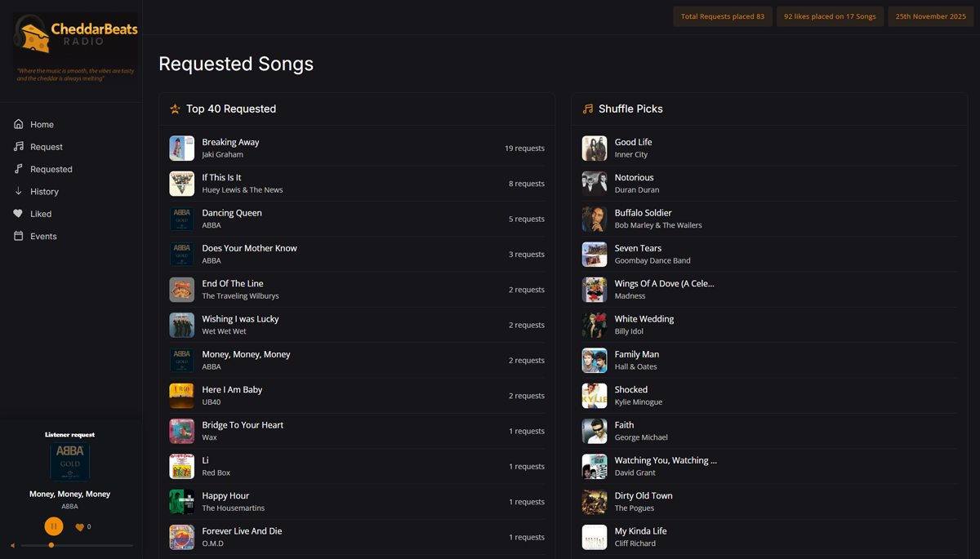
Task: Open the Requested menu item
Action: pyautogui.click(x=51, y=170)
